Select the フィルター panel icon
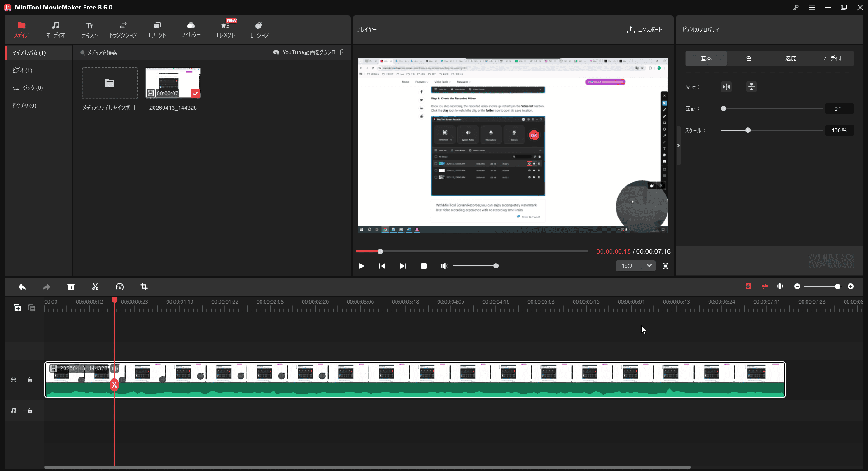The image size is (868, 471). [191, 29]
